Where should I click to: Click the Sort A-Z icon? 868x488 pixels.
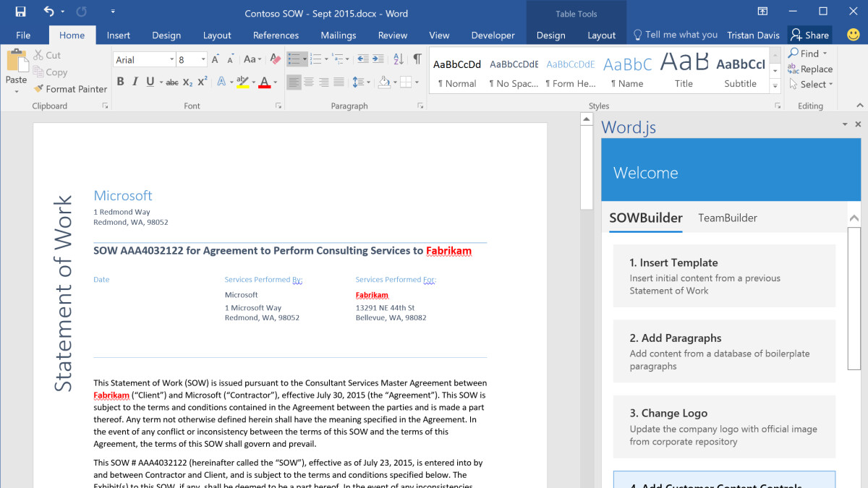(398, 59)
